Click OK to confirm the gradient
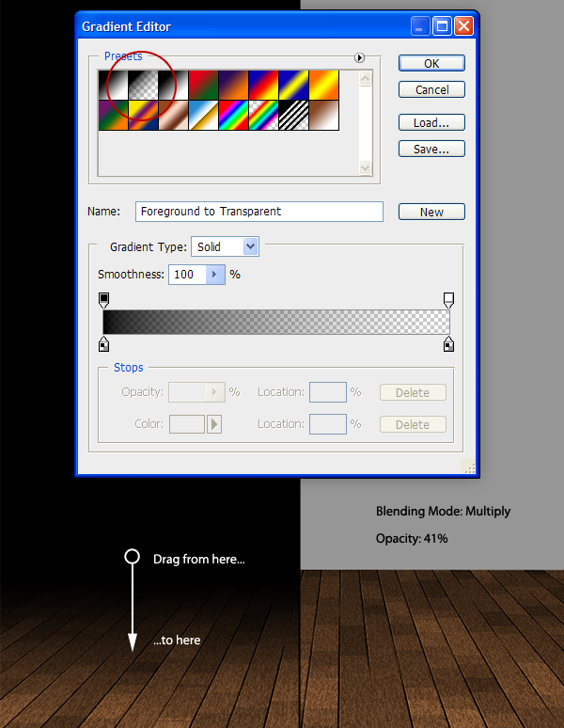This screenshot has height=728, width=564. (431, 63)
